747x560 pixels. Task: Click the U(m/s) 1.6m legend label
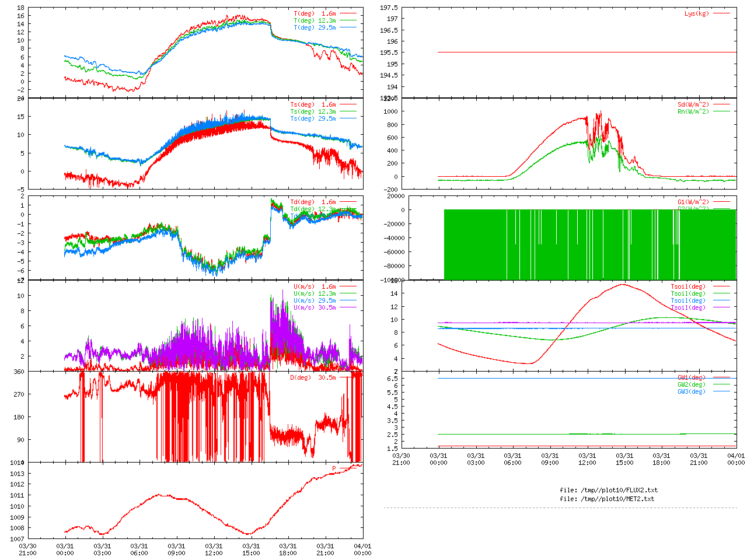pos(315,287)
